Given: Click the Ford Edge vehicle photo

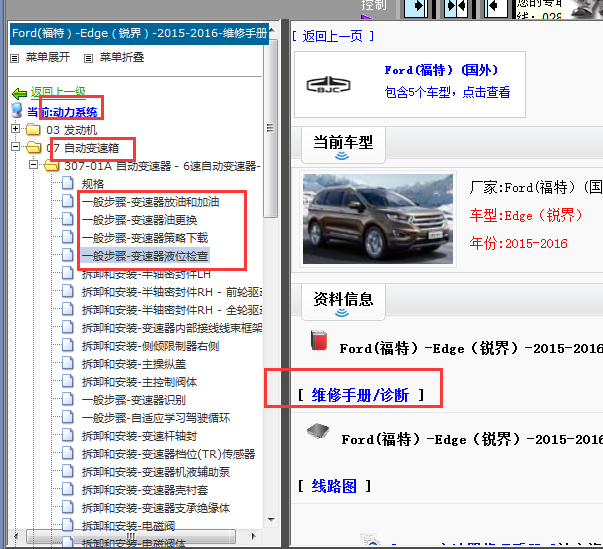Looking at the screenshot, I should [378, 219].
